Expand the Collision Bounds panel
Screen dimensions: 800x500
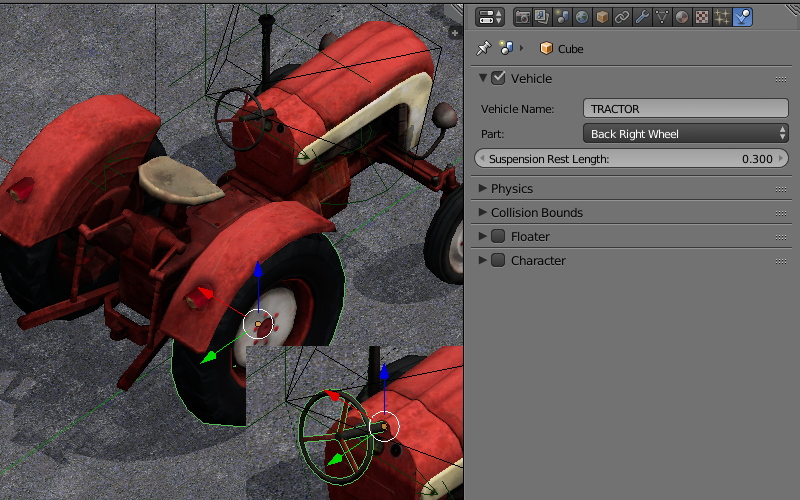482,212
